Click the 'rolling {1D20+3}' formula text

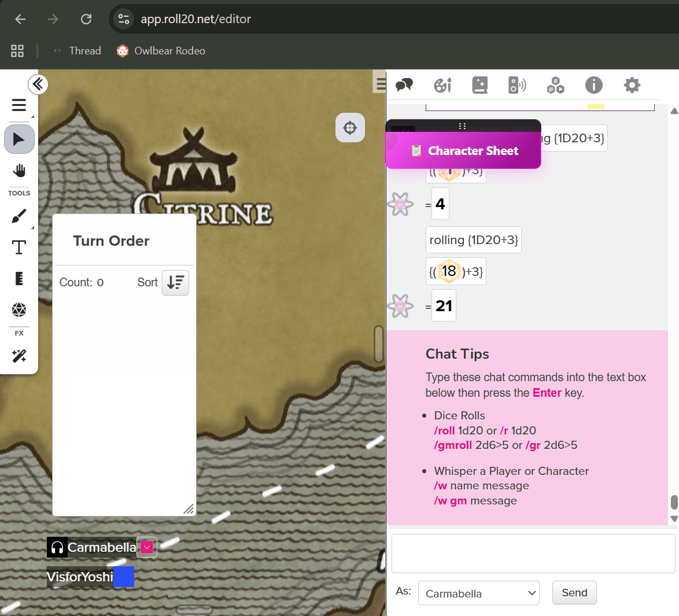[x=474, y=240]
